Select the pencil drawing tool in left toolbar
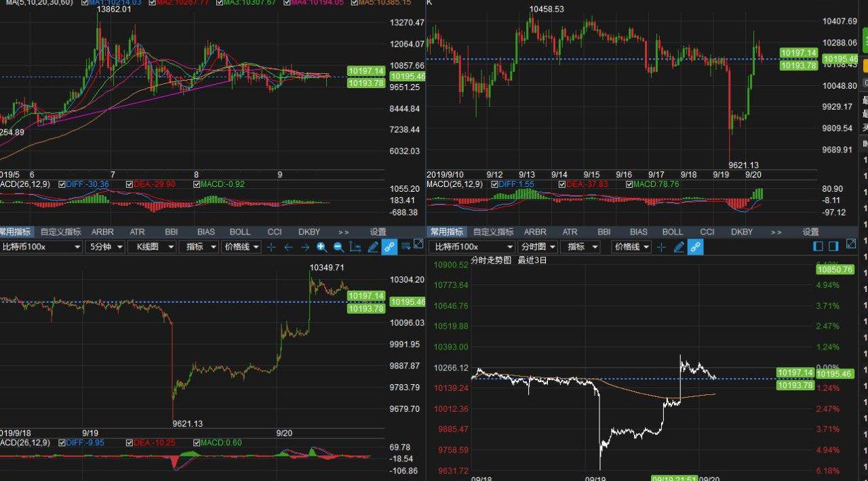Image resolution: width=868 pixels, height=481 pixels. [372, 247]
